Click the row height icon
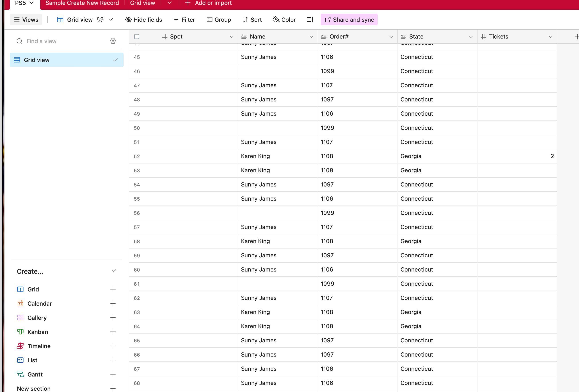This screenshot has width=579, height=392. pos(310,20)
